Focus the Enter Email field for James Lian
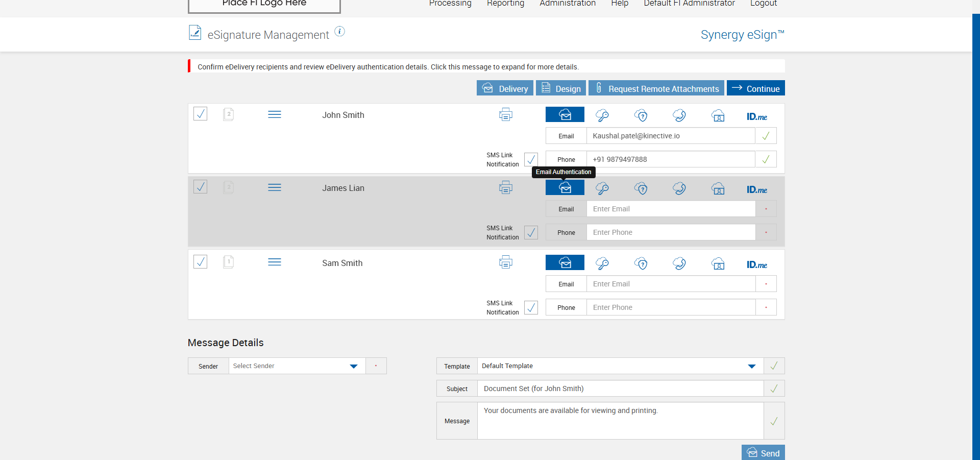The width and height of the screenshot is (980, 460). coord(671,209)
